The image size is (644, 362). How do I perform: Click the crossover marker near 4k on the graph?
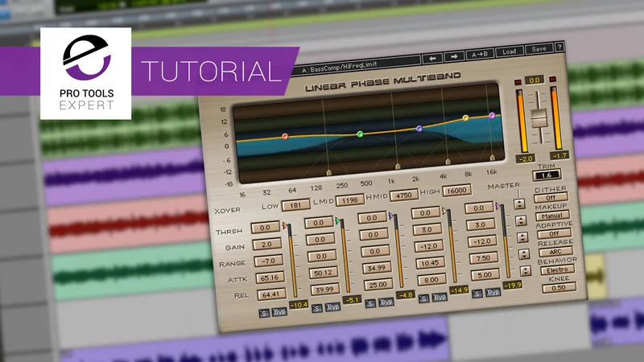pyautogui.click(x=448, y=162)
